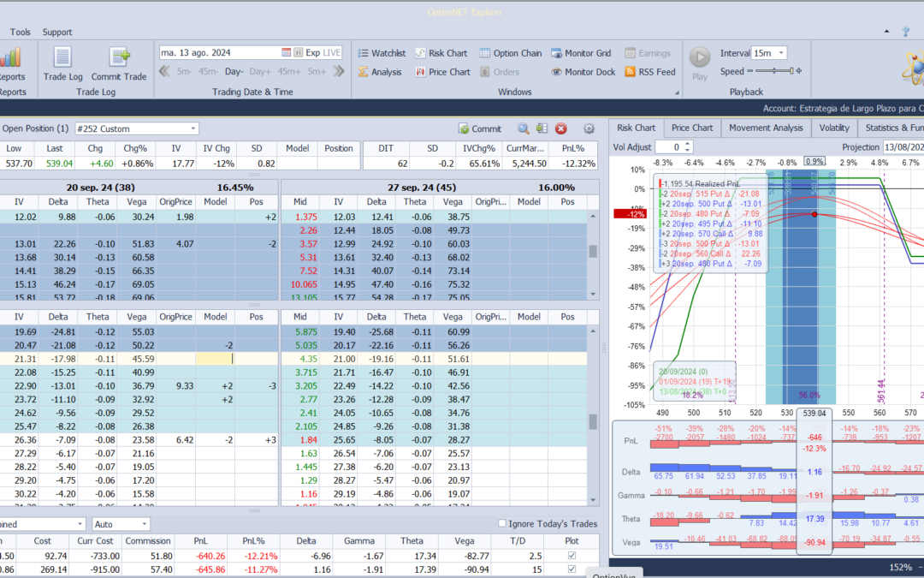This screenshot has height=578, width=924.
Task: Open the Monitor Grid window
Action: pyautogui.click(x=581, y=53)
